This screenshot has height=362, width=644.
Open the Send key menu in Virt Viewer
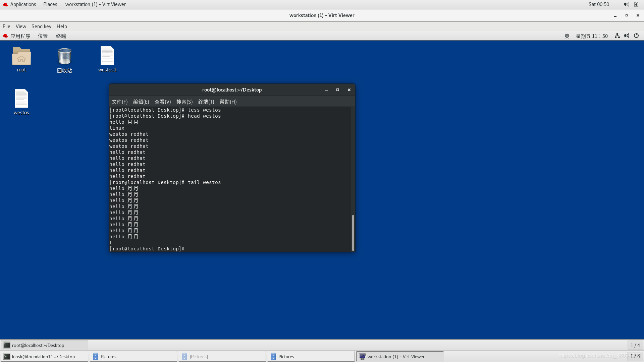(x=41, y=26)
